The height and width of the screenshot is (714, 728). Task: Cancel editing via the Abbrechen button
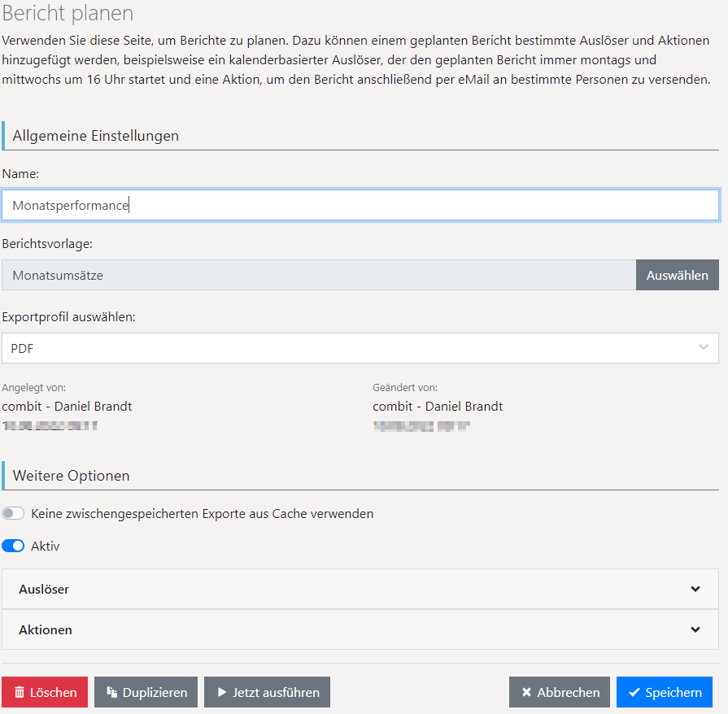pos(559,693)
